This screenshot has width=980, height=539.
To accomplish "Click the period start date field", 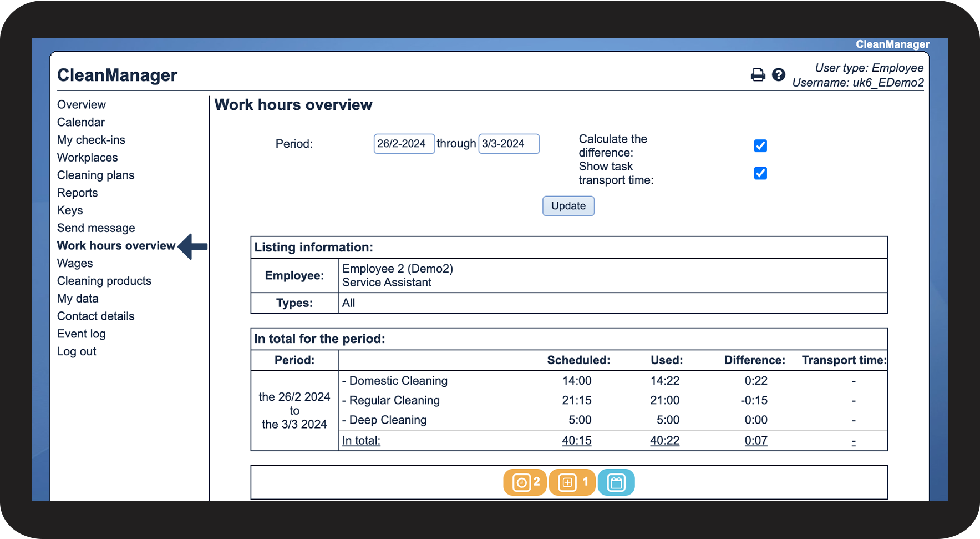I will pos(404,144).
